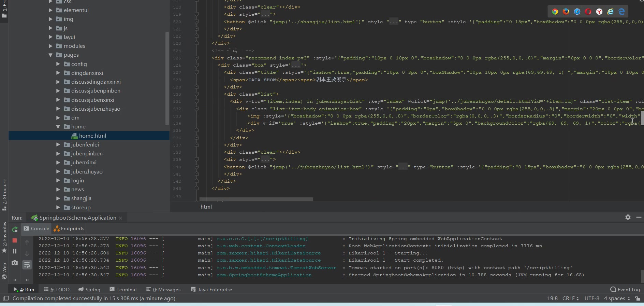
Task: Click the html breadcrumb in editor
Action: coord(206,207)
